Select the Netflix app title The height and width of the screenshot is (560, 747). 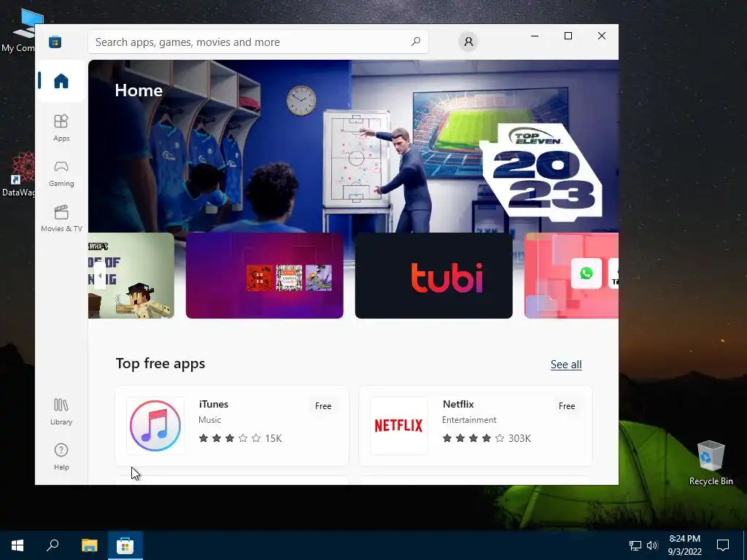(458, 404)
